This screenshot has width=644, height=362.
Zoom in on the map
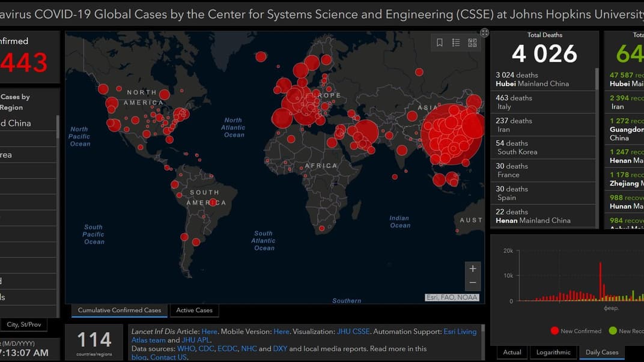tap(473, 268)
